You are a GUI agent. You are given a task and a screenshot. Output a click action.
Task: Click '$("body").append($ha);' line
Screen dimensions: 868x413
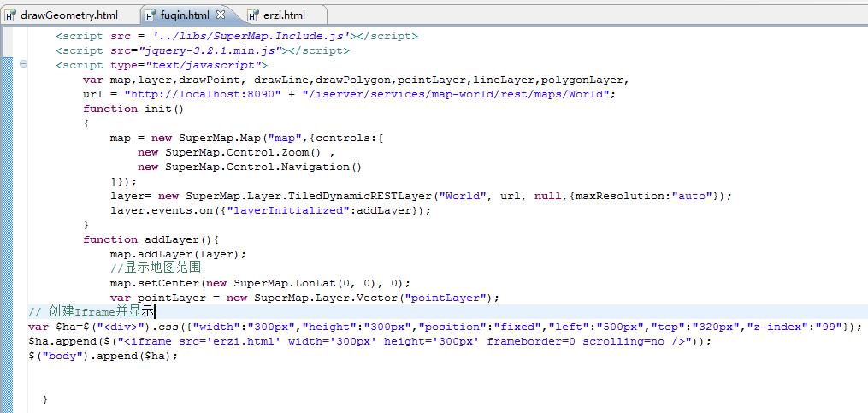coord(103,356)
